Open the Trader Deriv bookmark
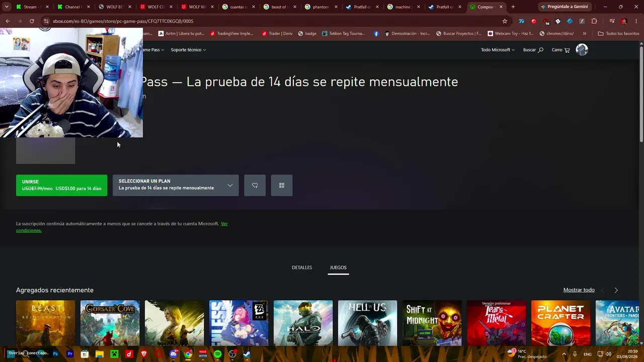Screen dimensions: 644x362 (277, 34)
